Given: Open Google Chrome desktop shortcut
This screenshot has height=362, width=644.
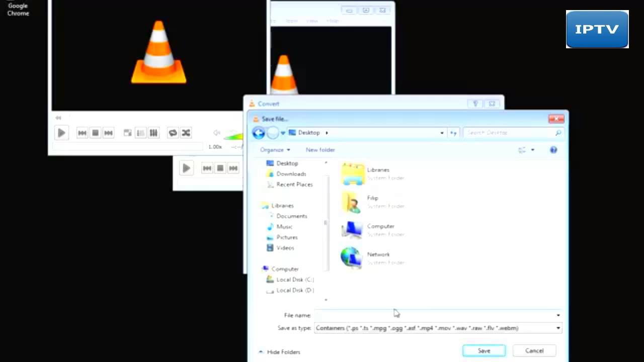Looking at the screenshot, I should (18, 9).
